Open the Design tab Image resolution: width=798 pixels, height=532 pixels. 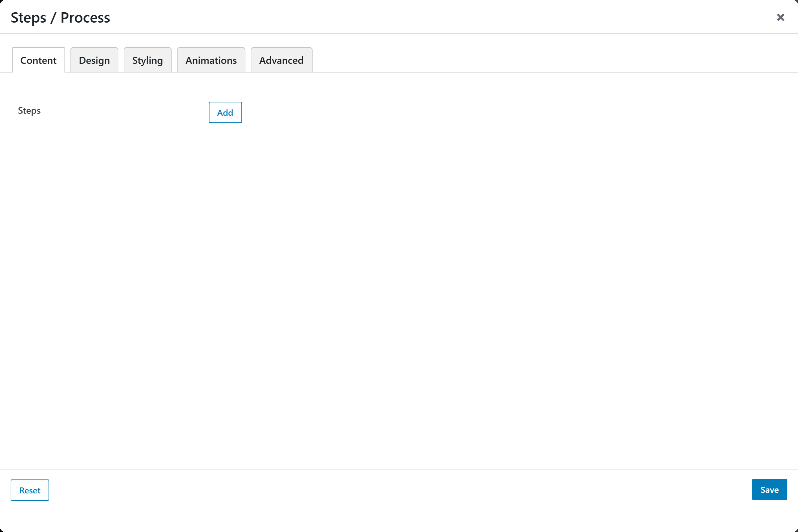click(x=94, y=60)
